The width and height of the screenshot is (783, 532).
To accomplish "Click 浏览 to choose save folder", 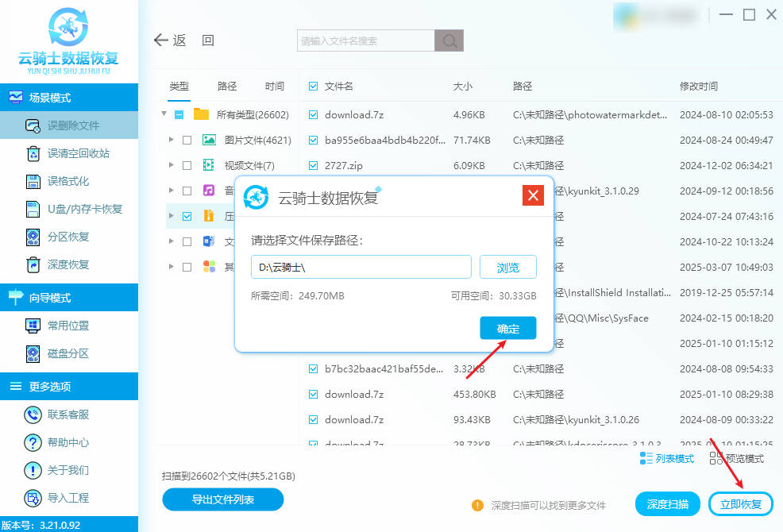I will coord(508,268).
